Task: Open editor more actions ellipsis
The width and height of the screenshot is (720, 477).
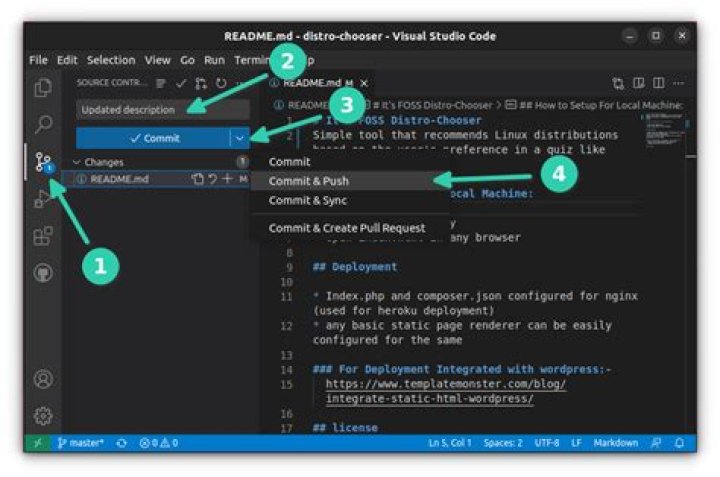Action: [x=678, y=83]
